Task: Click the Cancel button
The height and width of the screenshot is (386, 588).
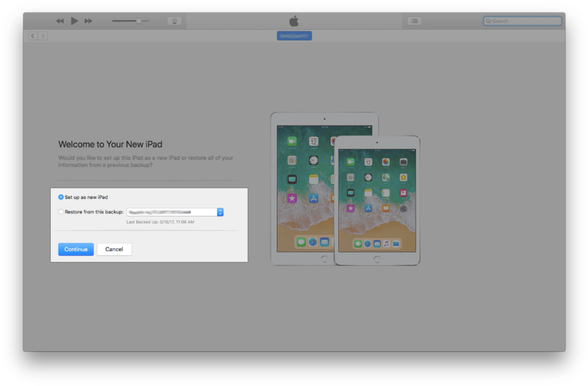Action: [x=114, y=249]
